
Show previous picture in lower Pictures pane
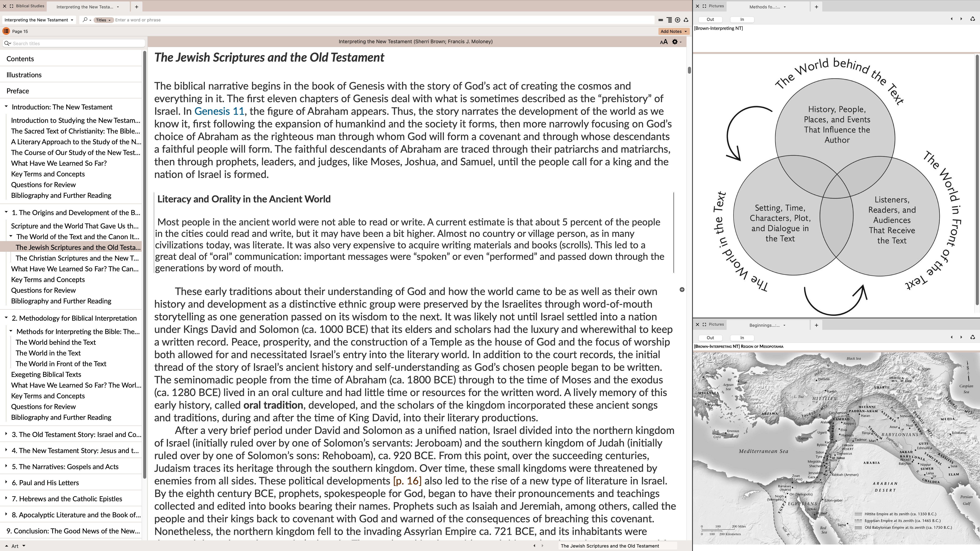pyautogui.click(x=952, y=337)
